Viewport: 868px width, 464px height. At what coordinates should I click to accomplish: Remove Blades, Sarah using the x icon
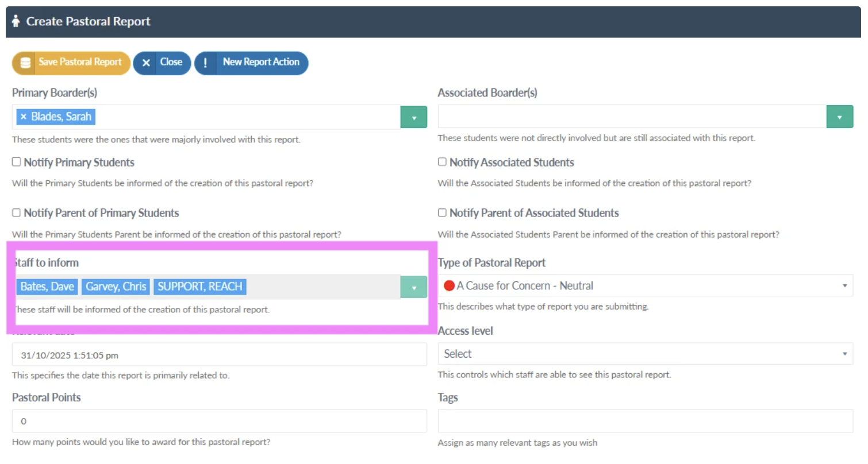(x=24, y=117)
